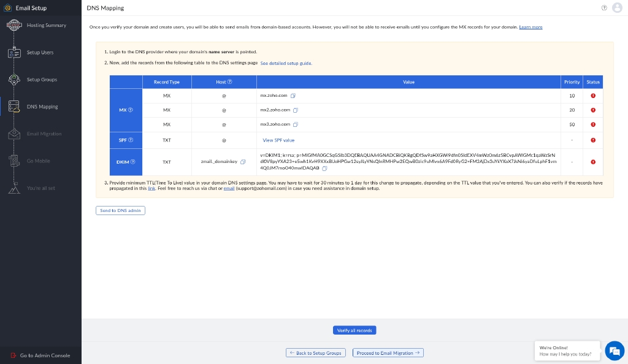Open the user profile avatar
The height and width of the screenshot is (364, 628).
[x=617, y=7]
